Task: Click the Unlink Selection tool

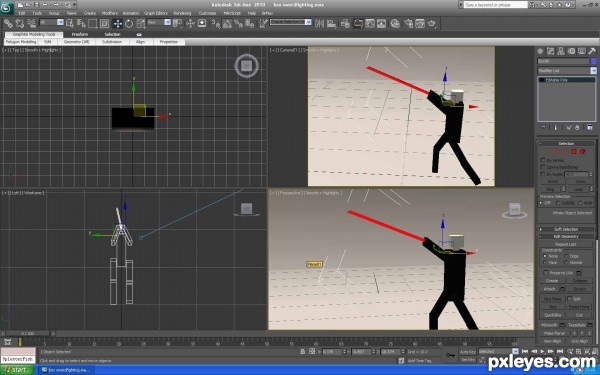Action: [x=20, y=24]
